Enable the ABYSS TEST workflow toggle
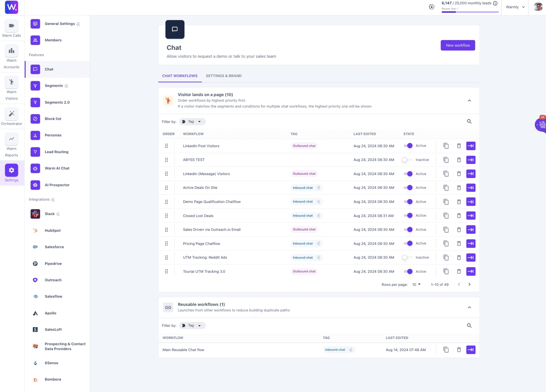The height and width of the screenshot is (392, 546). (407, 160)
